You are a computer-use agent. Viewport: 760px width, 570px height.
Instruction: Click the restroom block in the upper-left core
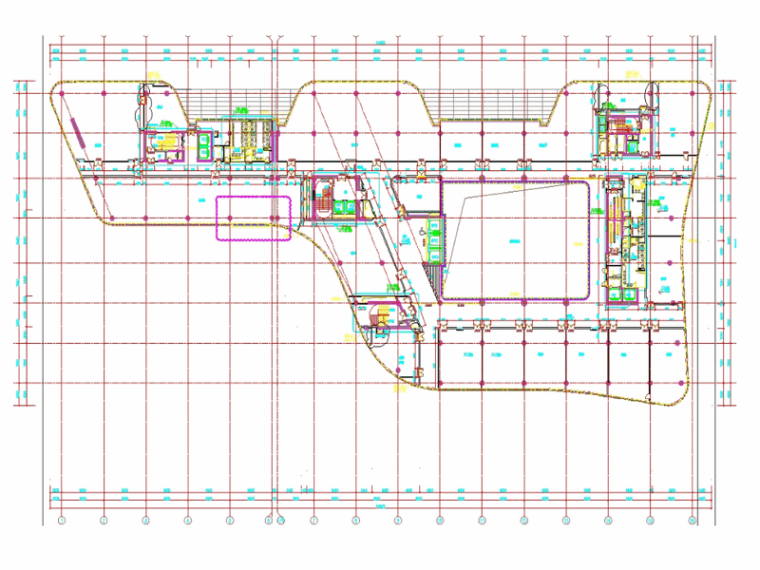[243, 142]
